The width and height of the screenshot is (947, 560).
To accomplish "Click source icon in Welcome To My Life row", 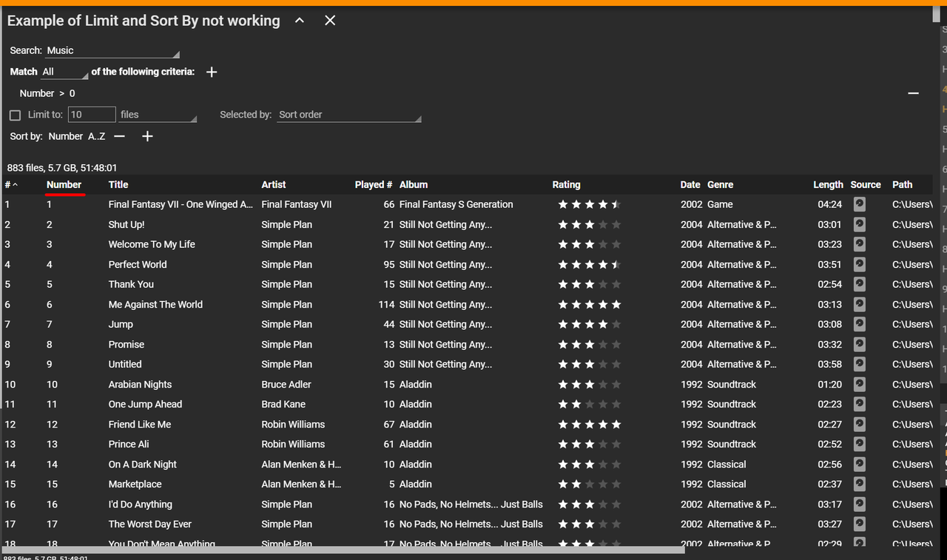I will point(859,244).
